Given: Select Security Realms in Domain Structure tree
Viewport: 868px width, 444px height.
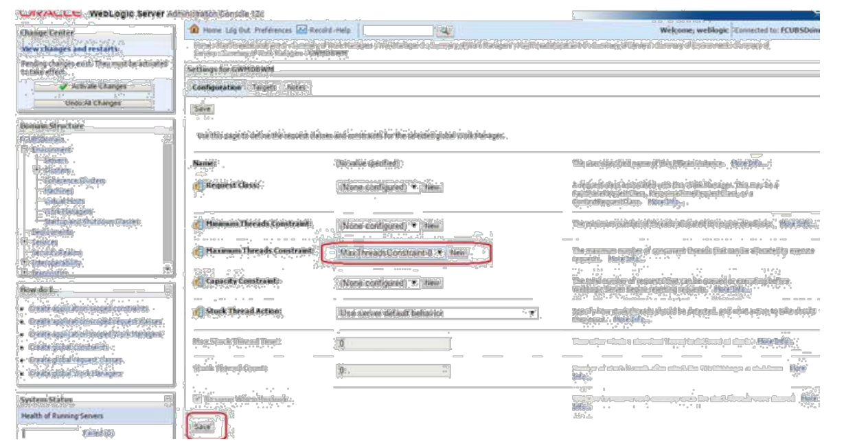Looking at the screenshot, I should (x=56, y=252).
